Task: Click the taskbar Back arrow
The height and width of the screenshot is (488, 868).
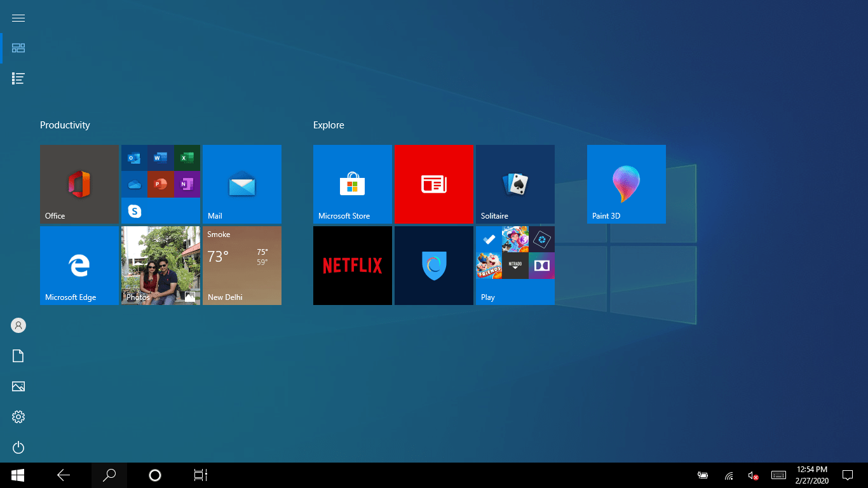Action: point(64,475)
